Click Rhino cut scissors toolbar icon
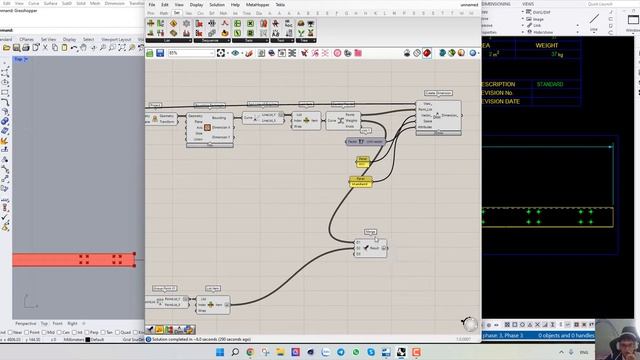 coord(45,48)
